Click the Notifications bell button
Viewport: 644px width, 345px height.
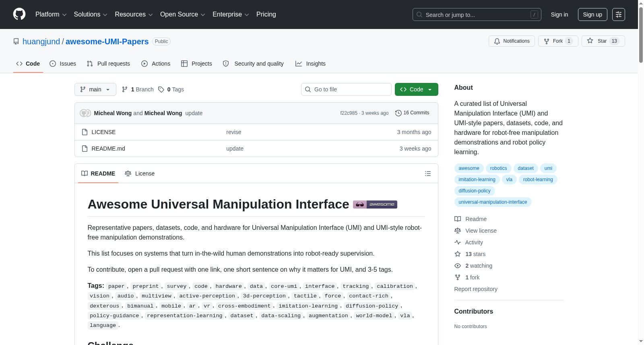pyautogui.click(x=512, y=41)
